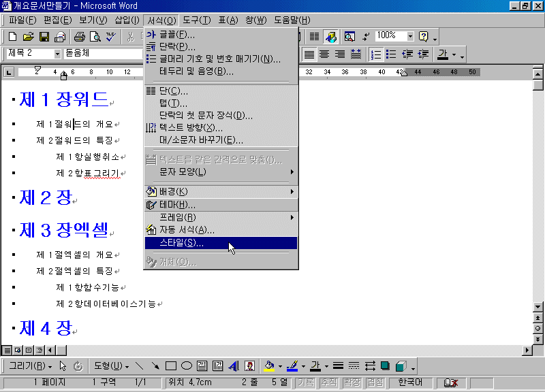This screenshot has height=392, width=545.
Task: Click the Select Browse Object button
Action: (x=538, y=329)
